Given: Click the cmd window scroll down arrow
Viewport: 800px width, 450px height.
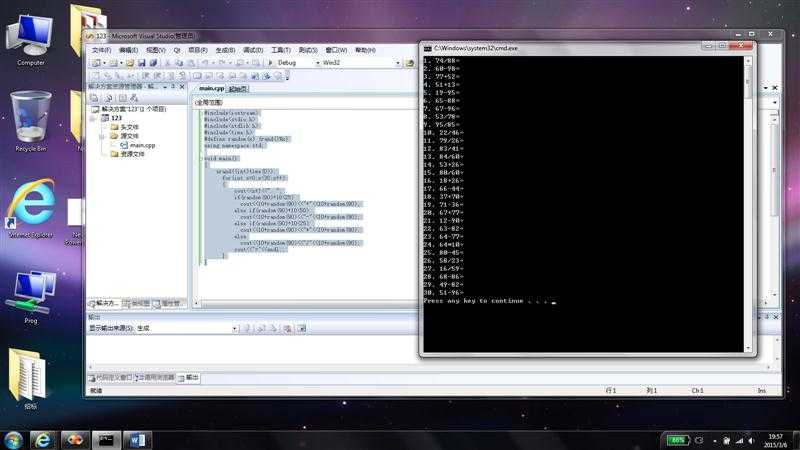Looking at the screenshot, I should point(748,348).
